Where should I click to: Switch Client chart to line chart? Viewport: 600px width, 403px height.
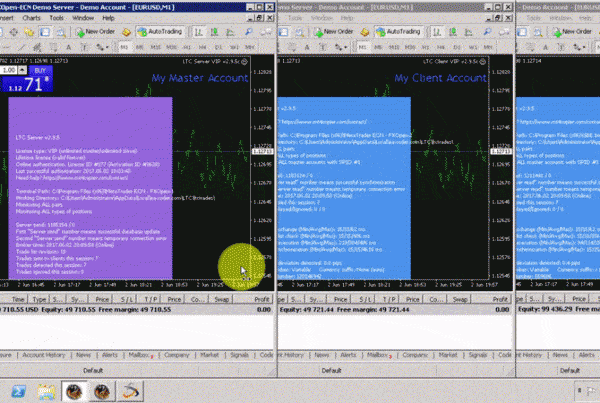(468, 33)
